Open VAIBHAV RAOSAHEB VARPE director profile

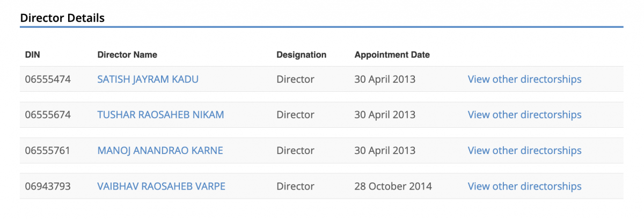click(x=161, y=187)
